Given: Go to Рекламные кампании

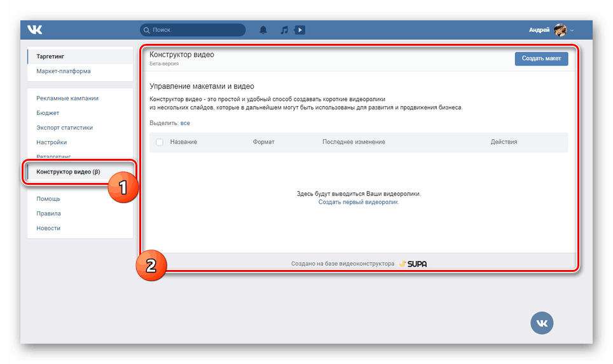Looking at the screenshot, I should [67, 98].
